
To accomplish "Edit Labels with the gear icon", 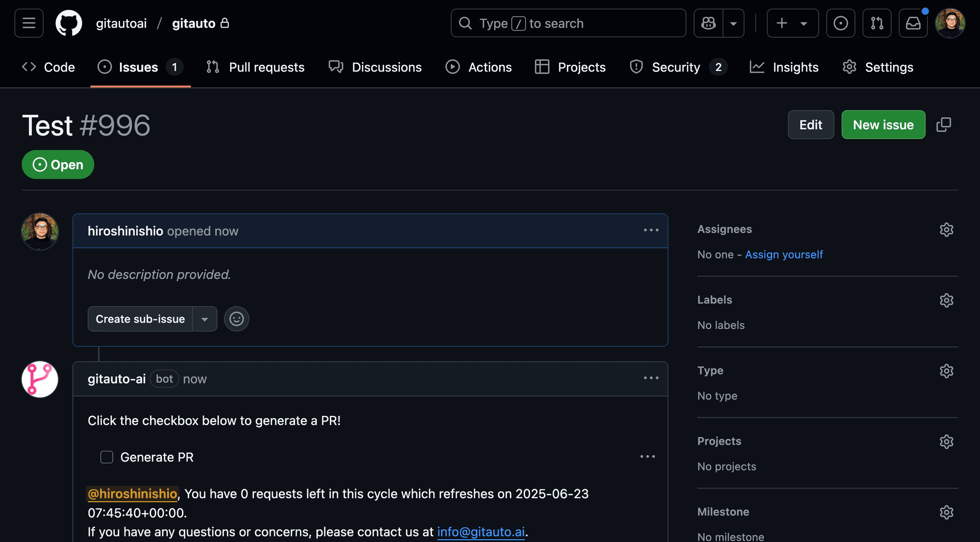I will [x=946, y=300].
